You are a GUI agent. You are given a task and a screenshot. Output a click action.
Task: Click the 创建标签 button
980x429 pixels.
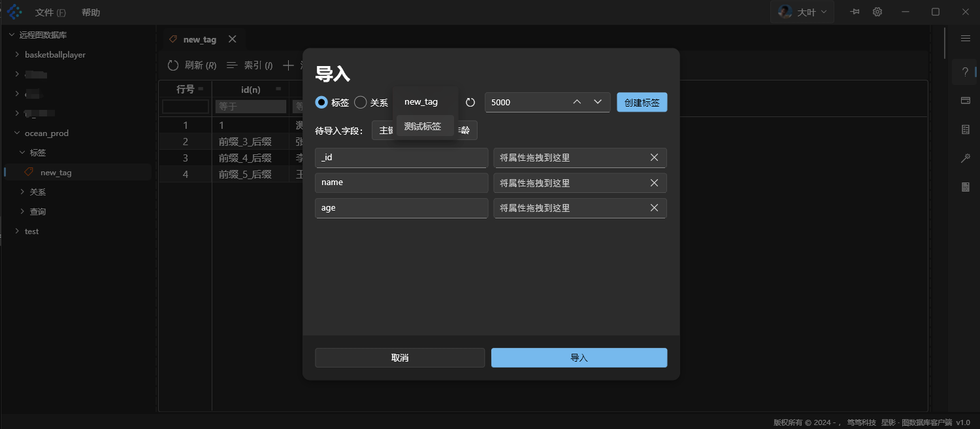click(x=642, y=103)
